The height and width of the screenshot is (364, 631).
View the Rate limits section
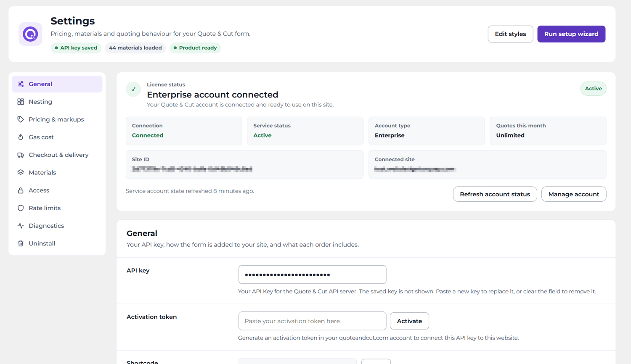coord(57,208)
